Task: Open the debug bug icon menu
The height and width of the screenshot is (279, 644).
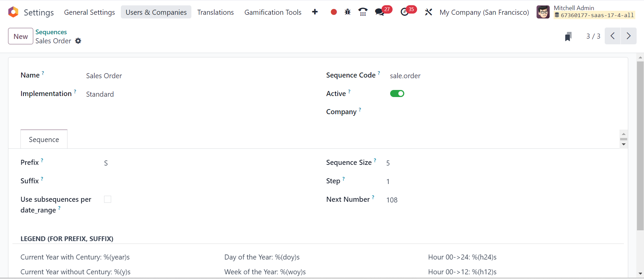Action: [x=348, y=12]
